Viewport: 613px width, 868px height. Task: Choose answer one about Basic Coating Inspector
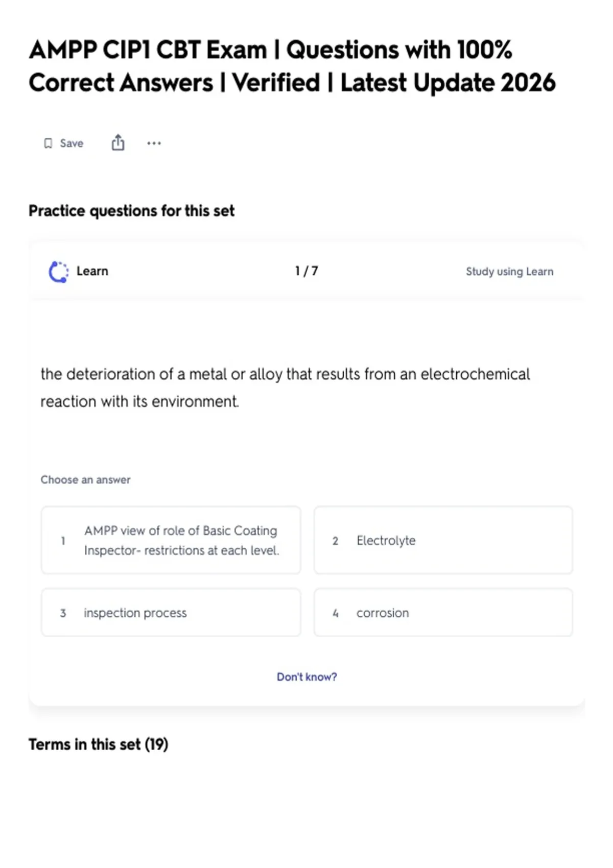pos(171,540)
